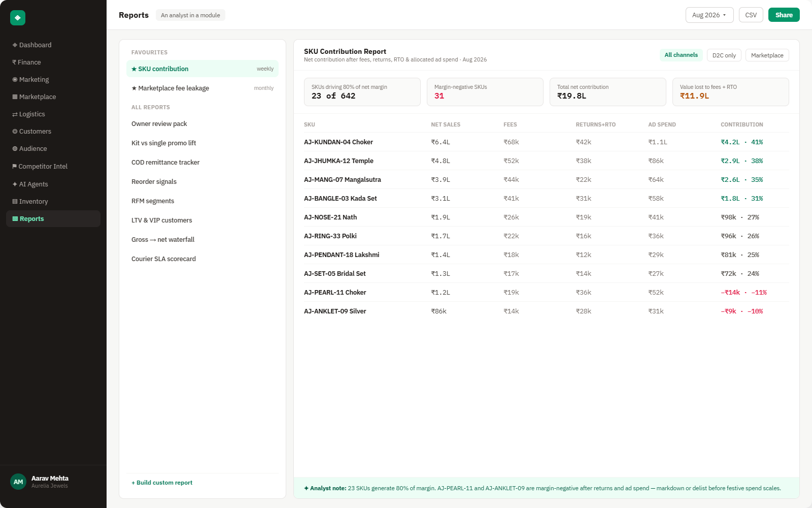
Task: Click the Margin-negative SKUs card
Action: coord(485,92)
